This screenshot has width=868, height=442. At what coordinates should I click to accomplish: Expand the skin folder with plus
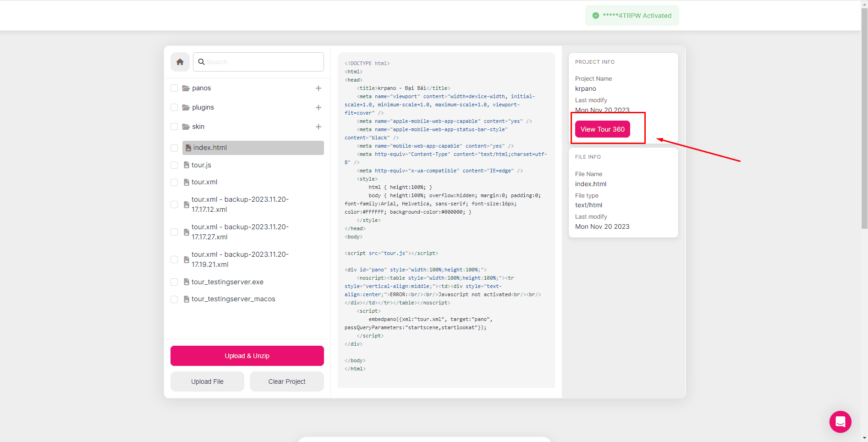319,127
